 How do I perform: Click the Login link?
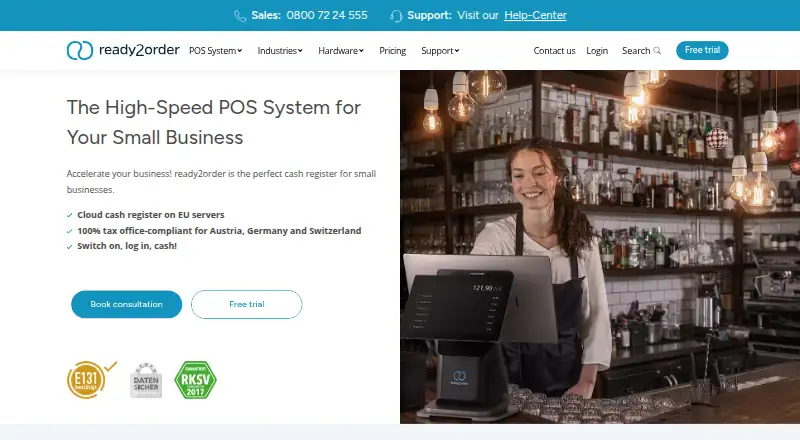pos(597,51)
